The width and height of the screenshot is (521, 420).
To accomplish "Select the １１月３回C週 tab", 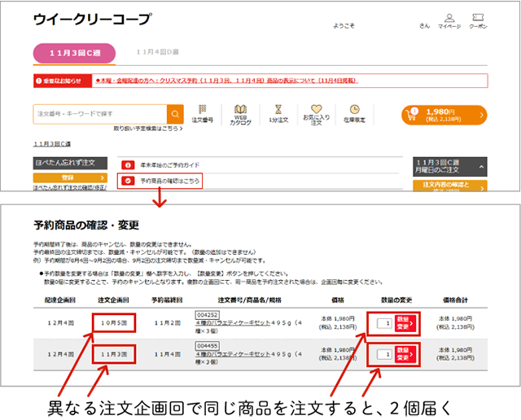I will point(74,53).
